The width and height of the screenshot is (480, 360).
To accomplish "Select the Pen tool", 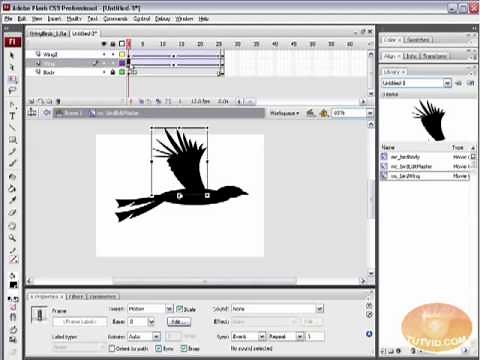I will click(12, 105).
